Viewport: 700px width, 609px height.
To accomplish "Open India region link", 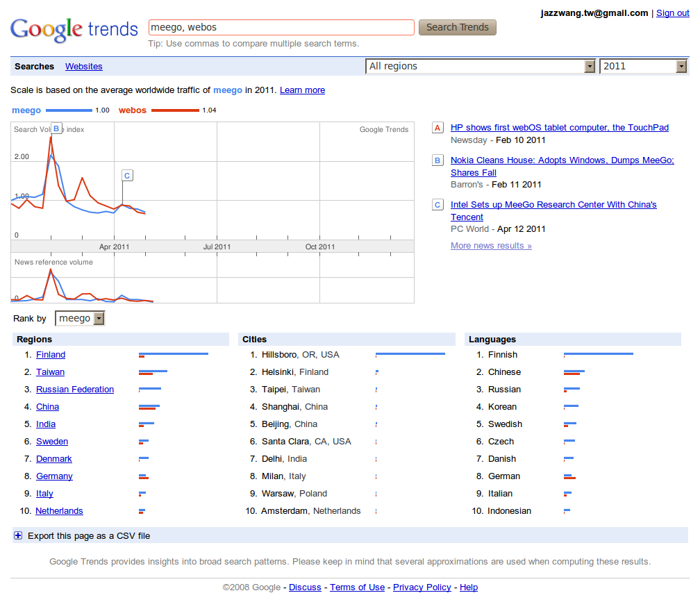I will click(x=46, y=424).
